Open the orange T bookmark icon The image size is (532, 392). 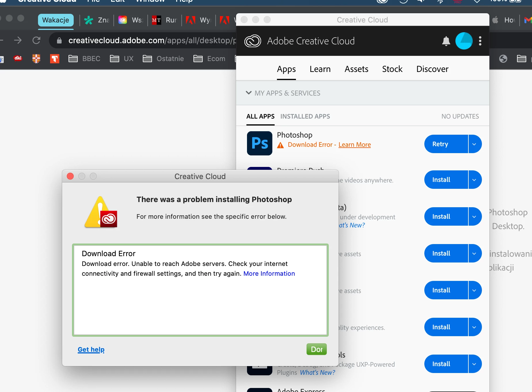54,59
